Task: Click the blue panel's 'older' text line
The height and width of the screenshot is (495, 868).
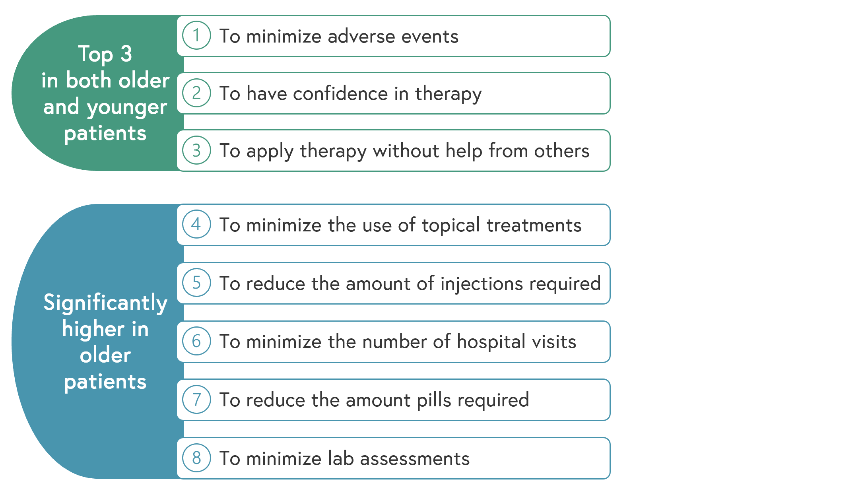Action: [x=105, y=355]
